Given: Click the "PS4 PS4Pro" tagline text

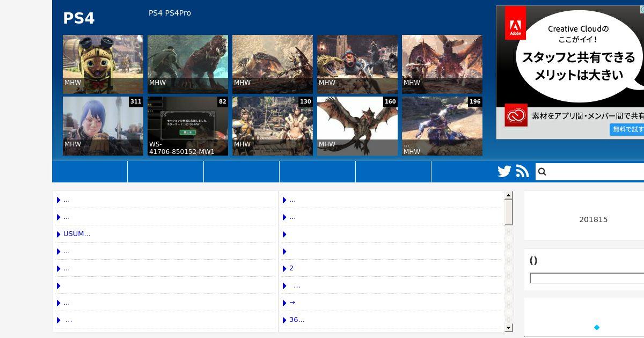Looking at the screenshot, I should [x=170, y=13].
